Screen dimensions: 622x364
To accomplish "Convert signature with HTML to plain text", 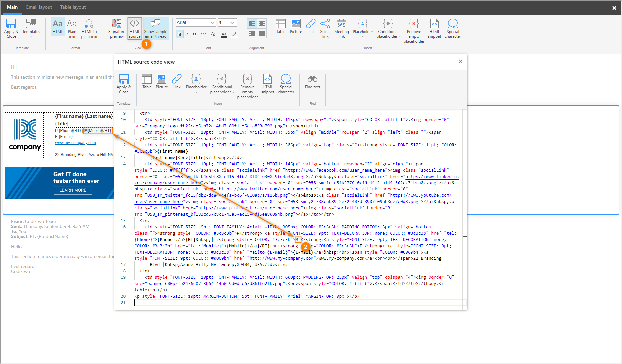I will coord(89,28).
